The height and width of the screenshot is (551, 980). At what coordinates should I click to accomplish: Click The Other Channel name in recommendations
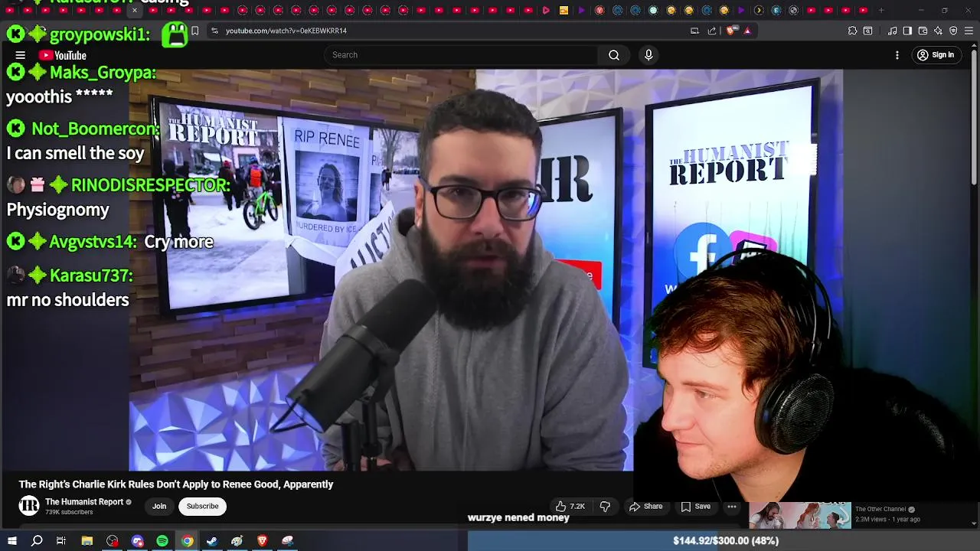point(880,509)
